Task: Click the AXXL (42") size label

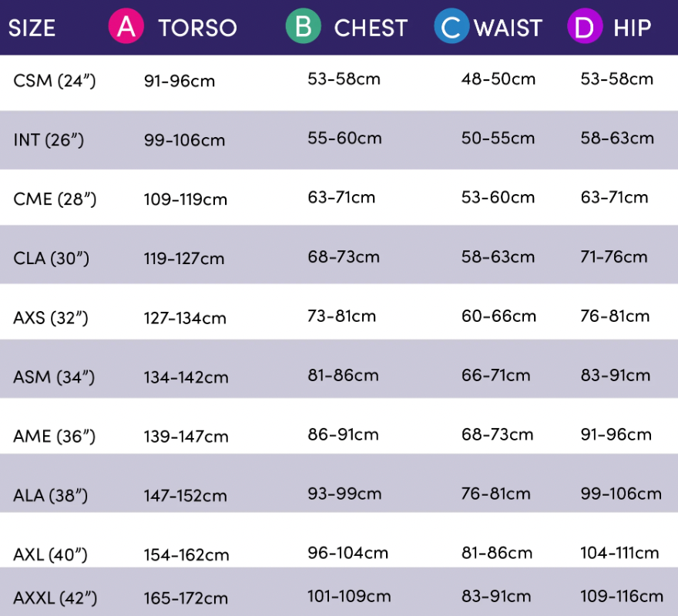Action: click(x=55, y=598)
